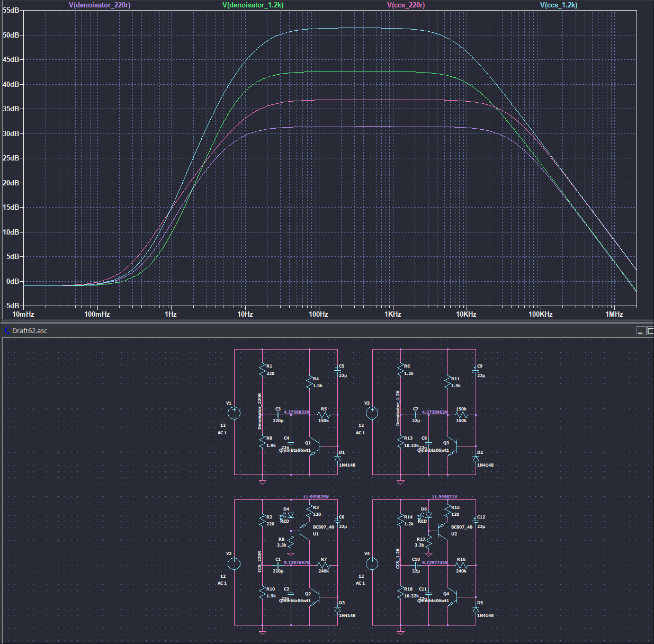This screenshot has height=644, width=654.
Task: Select resistor R7 240k symbol
Action: [x=323, y=565]
